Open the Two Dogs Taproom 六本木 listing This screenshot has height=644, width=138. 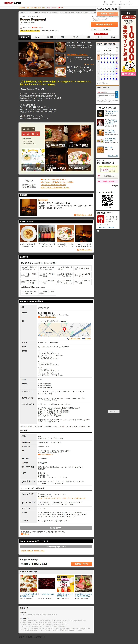click(110, 131)
